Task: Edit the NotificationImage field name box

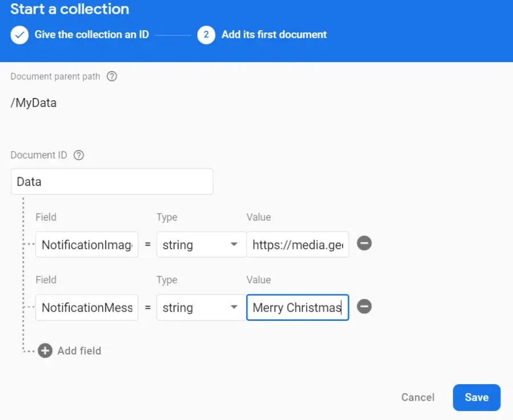Action: pyautogui.click(x=87, y=245)
